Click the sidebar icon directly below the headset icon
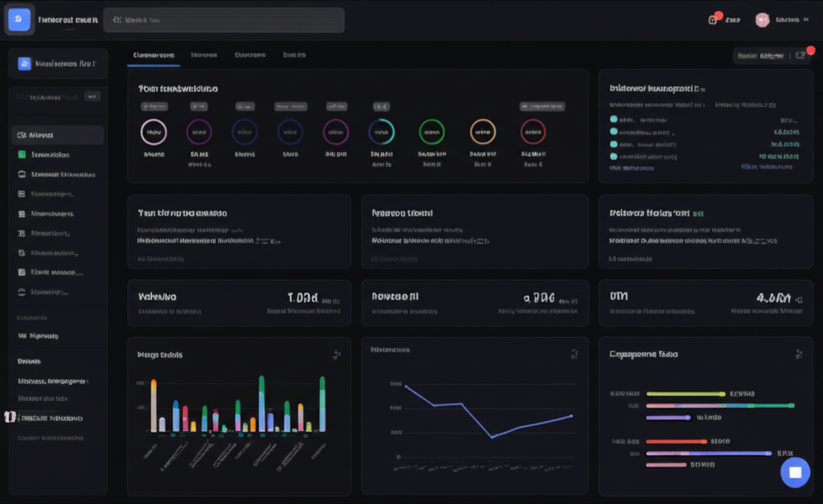The height and width of the screenshot is (504, 823). (x=22, y=194)
